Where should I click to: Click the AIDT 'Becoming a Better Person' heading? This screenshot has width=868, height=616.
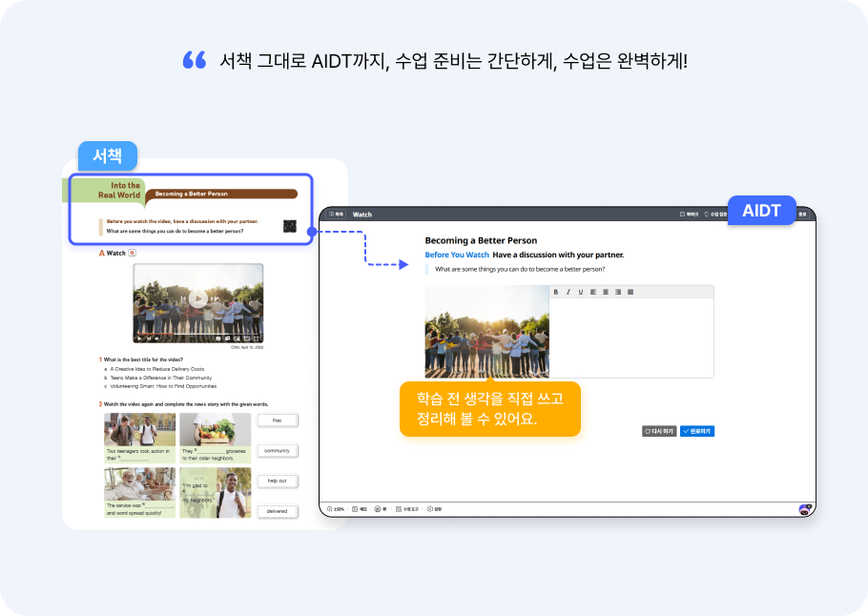481,240
